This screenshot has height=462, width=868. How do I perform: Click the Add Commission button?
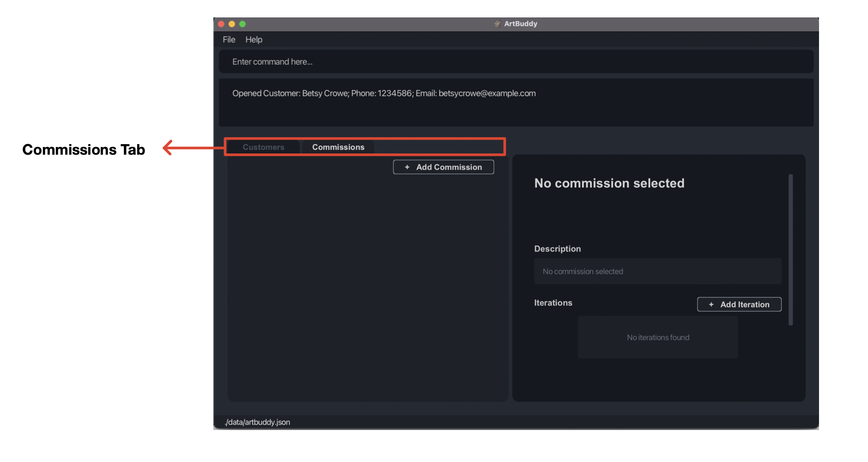(443, 167)
